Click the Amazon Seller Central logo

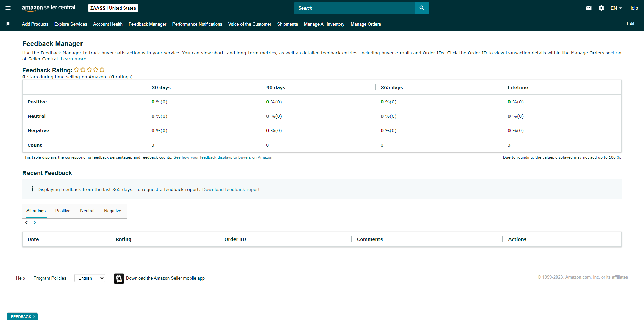click(49, 8)
